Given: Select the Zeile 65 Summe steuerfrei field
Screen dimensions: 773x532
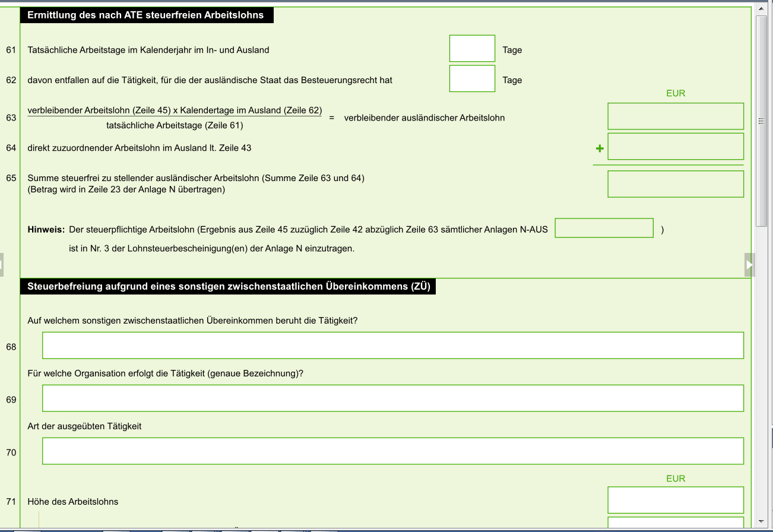Looking at the screenshot, I should (676, 184).
